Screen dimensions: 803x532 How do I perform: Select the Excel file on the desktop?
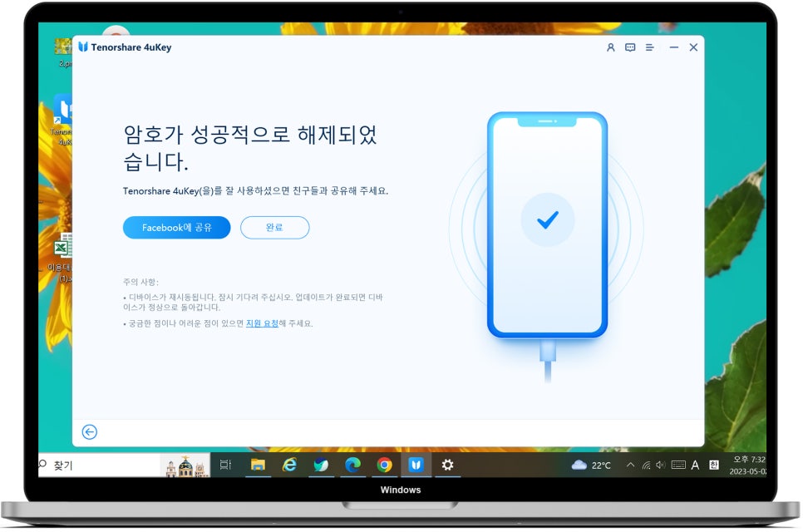point(60,258)
